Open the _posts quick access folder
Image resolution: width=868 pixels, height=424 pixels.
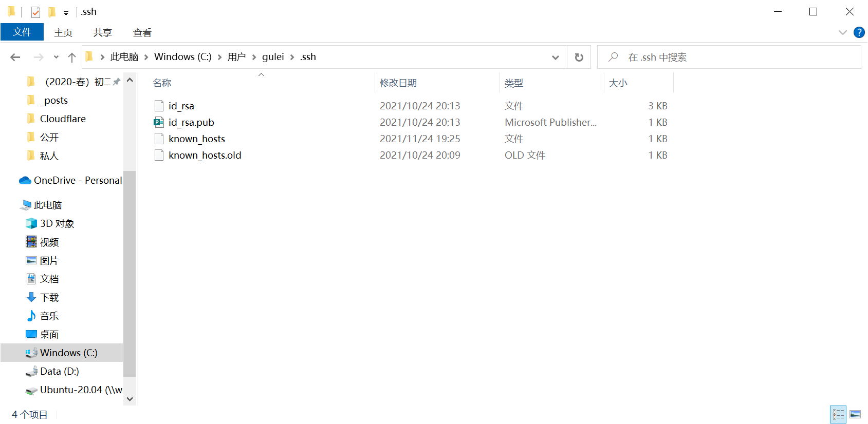(54, 100)
